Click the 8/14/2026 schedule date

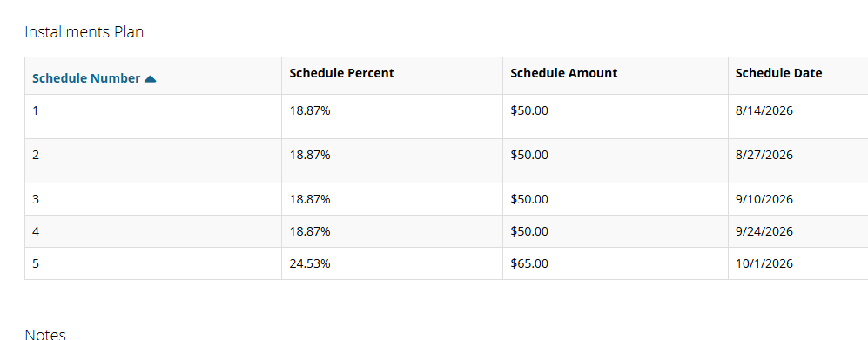click(x=764, y=110)
